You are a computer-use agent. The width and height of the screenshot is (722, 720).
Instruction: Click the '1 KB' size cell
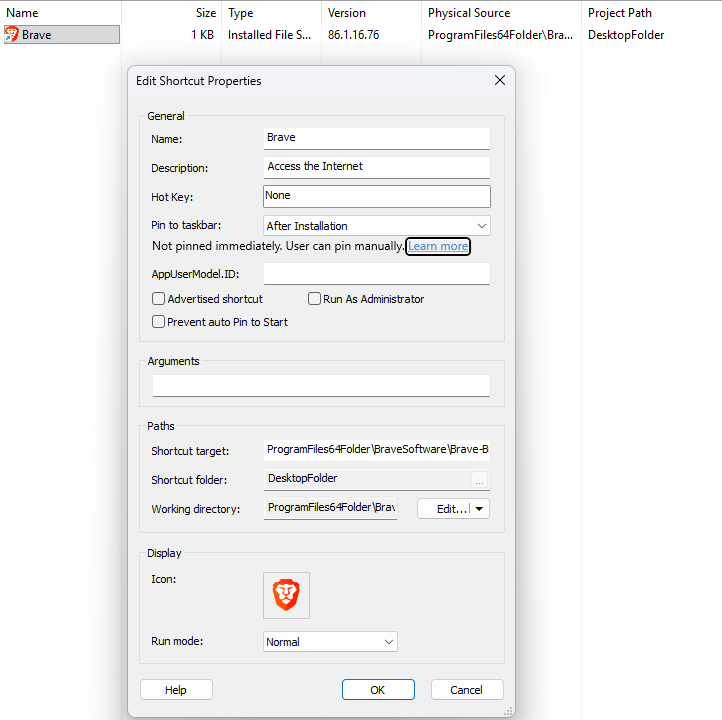pos(203,35)
